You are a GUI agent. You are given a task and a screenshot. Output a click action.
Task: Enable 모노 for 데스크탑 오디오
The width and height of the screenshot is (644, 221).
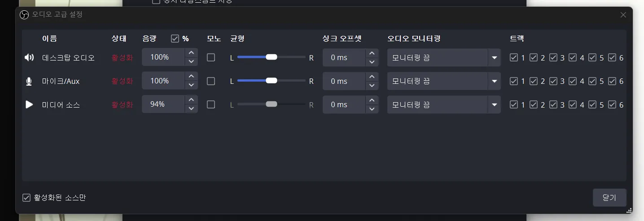point(211,57)
